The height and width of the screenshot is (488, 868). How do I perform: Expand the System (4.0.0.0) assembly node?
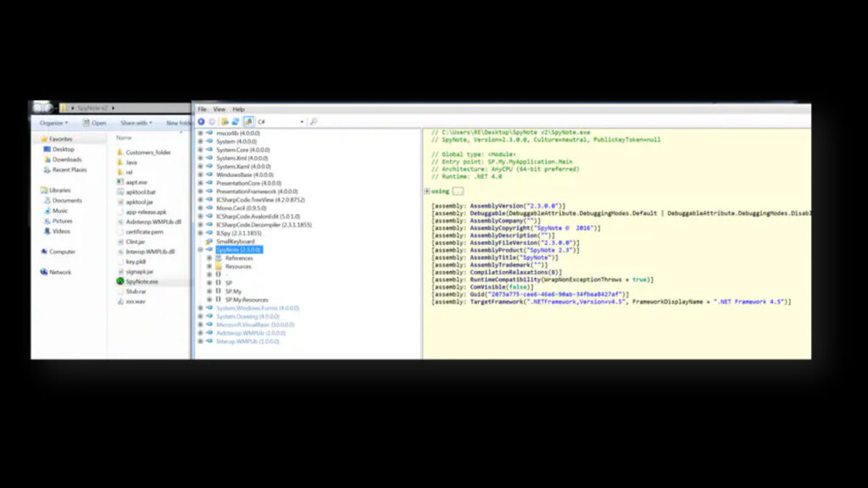point(200,141)
